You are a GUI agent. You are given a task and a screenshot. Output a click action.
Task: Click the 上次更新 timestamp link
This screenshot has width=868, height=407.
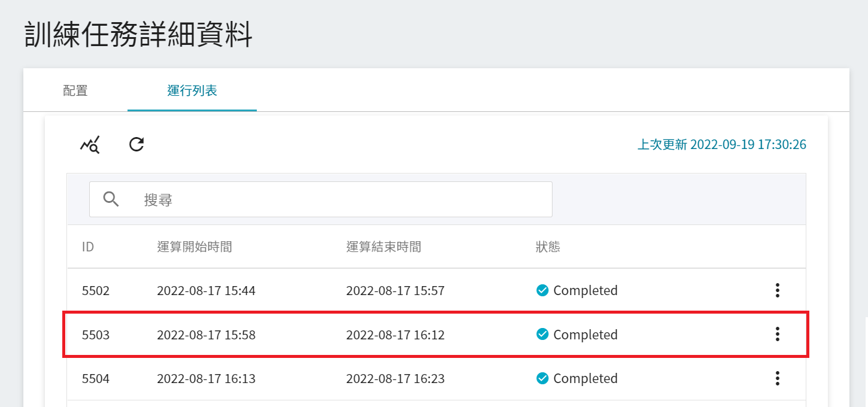coord(721,145)
